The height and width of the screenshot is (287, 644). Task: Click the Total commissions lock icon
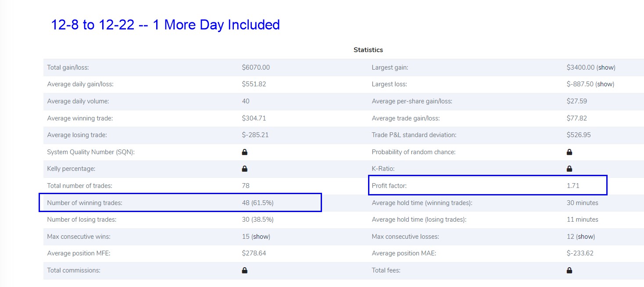click(245, 270)
